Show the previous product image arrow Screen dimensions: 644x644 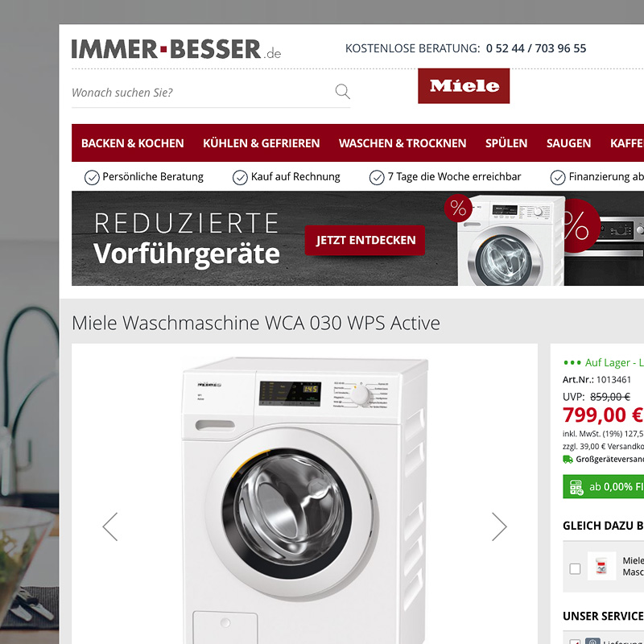110,526
